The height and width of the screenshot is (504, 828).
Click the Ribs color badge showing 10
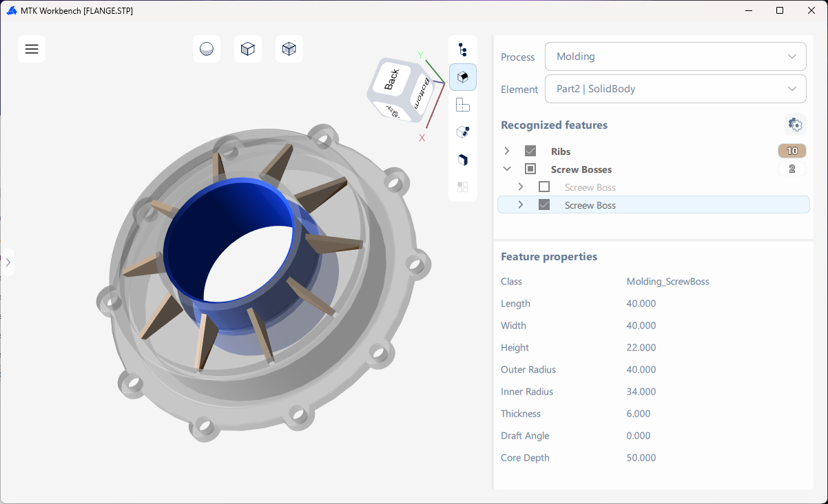point(792,151)
